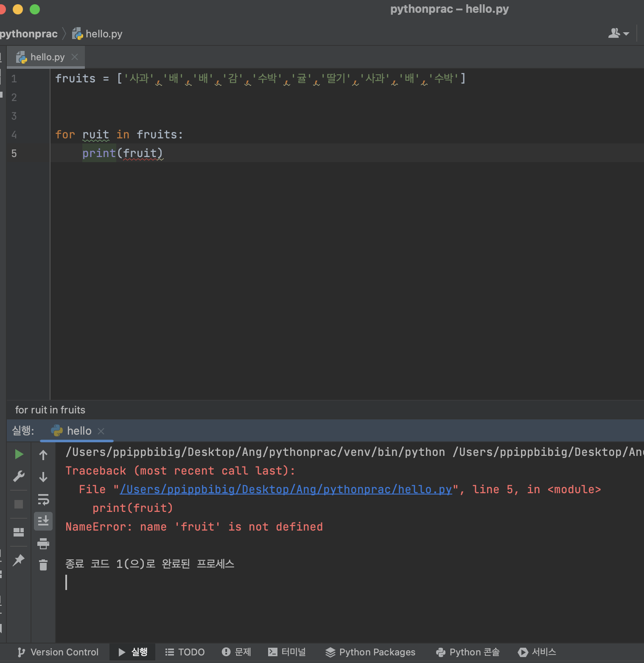The image size is (644, 663).
Task: Open run configuration wrench icon
Action: [x=19, y=477]
